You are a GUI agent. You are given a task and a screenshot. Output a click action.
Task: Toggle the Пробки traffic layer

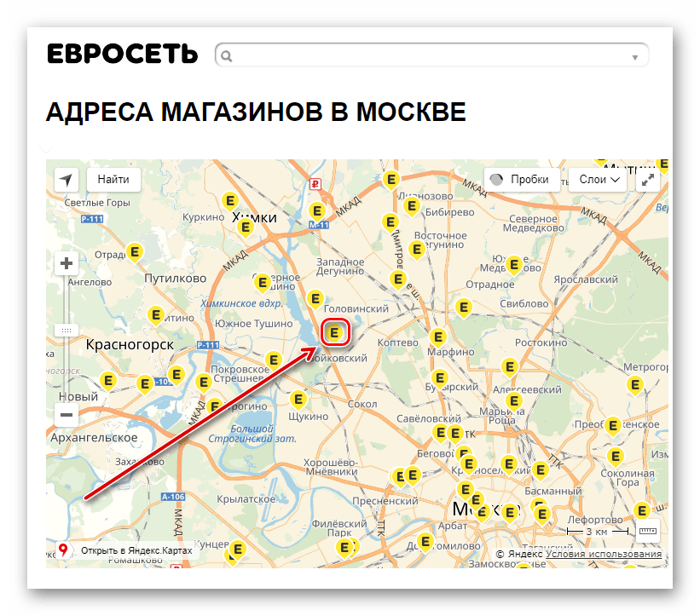click(522, 180)
